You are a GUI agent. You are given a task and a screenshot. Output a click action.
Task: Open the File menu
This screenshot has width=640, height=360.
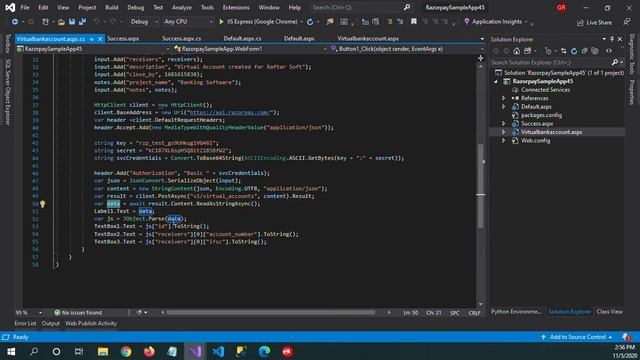(24, 8)
